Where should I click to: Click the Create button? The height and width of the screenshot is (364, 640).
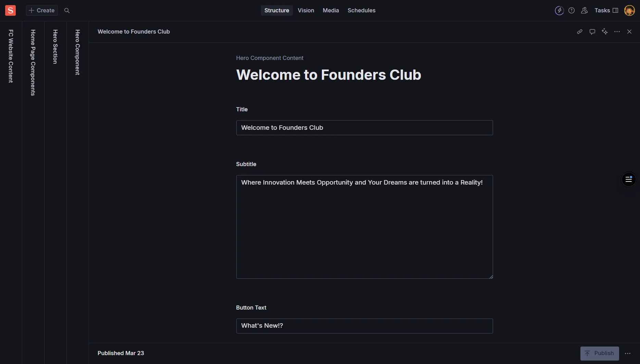[x=42, y=11]
